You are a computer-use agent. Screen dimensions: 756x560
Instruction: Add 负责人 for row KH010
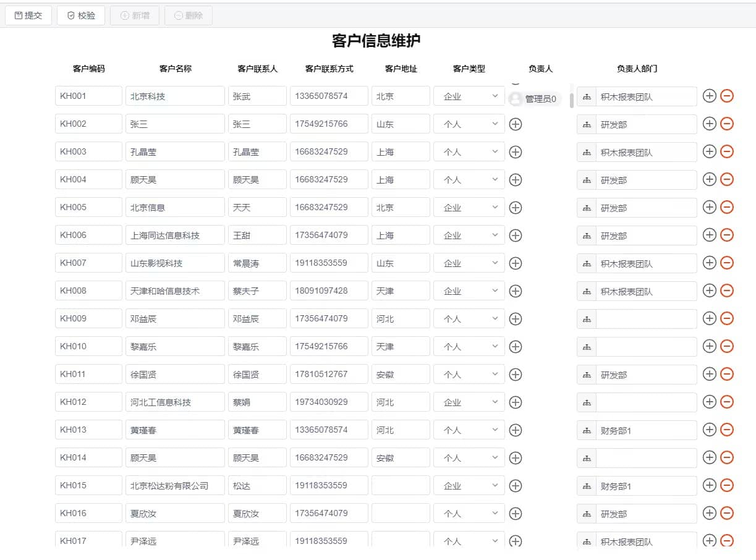click(516, 347)
